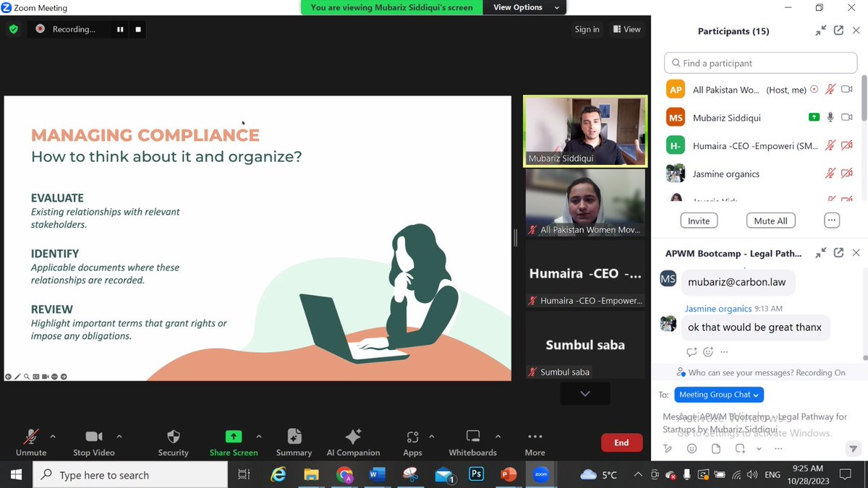Screen dimensions: 868x488
Task: Launch the AI Companion
Action: click(353, 442)
